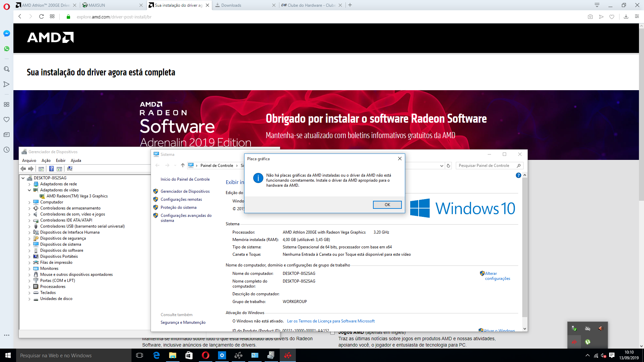
Task: Collapse Adaptadores de vídeo node
Action: (x=29, y=190)
